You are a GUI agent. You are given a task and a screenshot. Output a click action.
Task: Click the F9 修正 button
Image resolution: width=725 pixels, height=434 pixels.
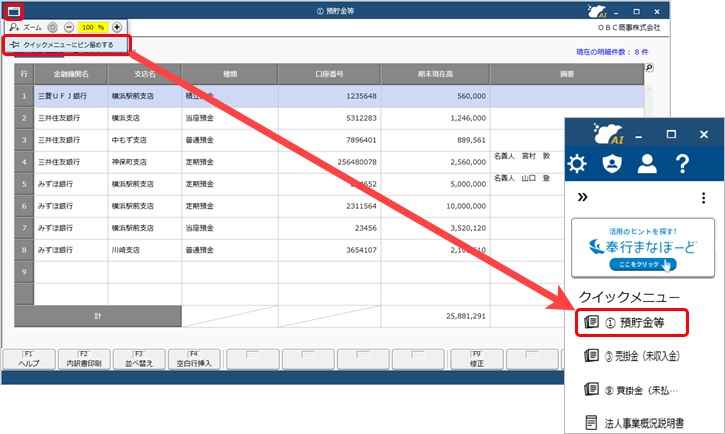477,359
